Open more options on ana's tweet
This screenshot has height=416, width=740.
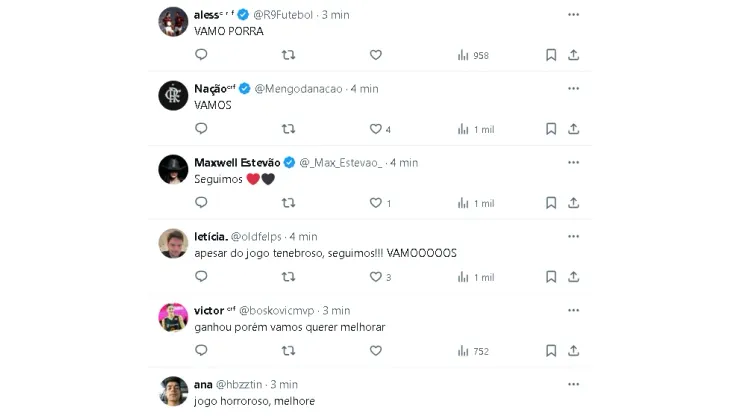[573, 384]
